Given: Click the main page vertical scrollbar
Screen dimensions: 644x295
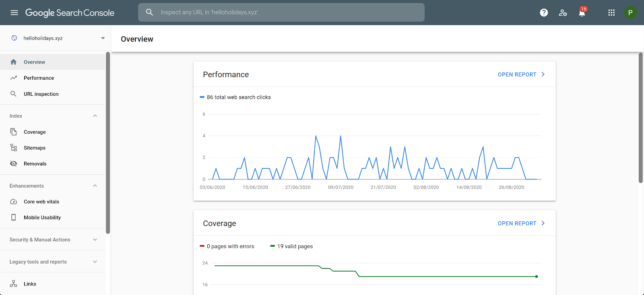Looking at the screenshot, I should click(641, 118).
